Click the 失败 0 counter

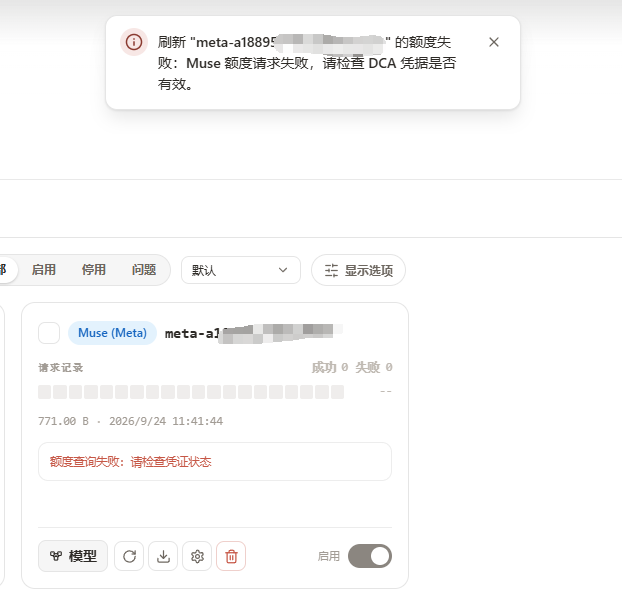click(374, 367)
